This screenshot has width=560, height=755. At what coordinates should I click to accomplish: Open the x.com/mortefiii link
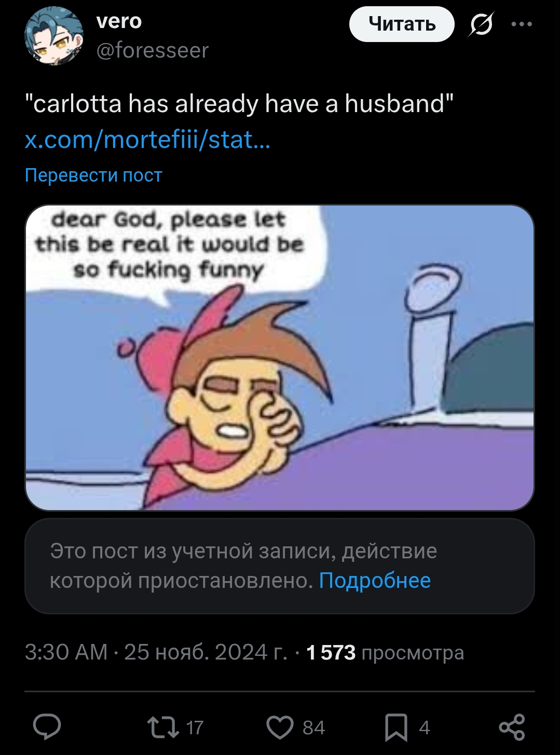click(148, 140)
